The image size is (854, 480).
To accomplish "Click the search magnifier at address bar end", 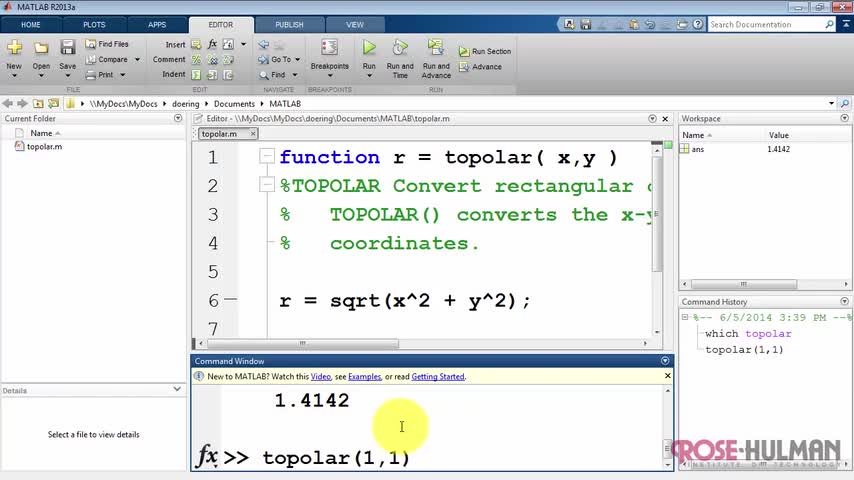I will click(845, 104).
